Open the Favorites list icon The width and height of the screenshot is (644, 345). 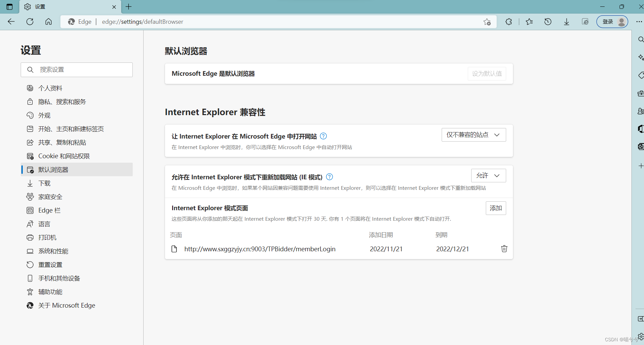coord(529,22)
